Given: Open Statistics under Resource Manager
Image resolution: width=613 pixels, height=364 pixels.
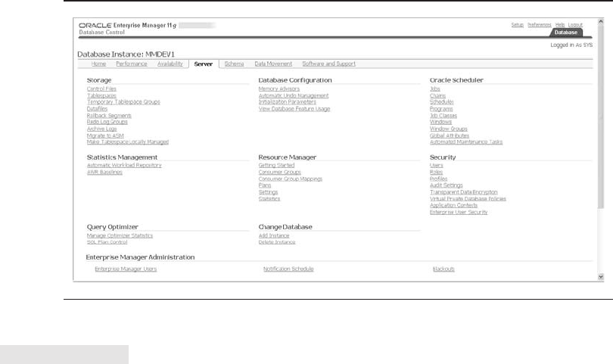Looking at the screenshot, I should (269, 198).
